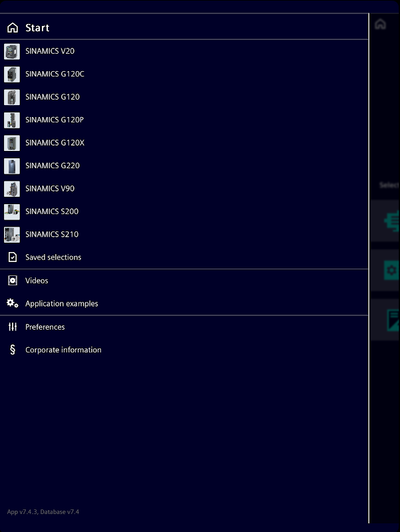Open SINAMICS S200 entry

(52, 211)
